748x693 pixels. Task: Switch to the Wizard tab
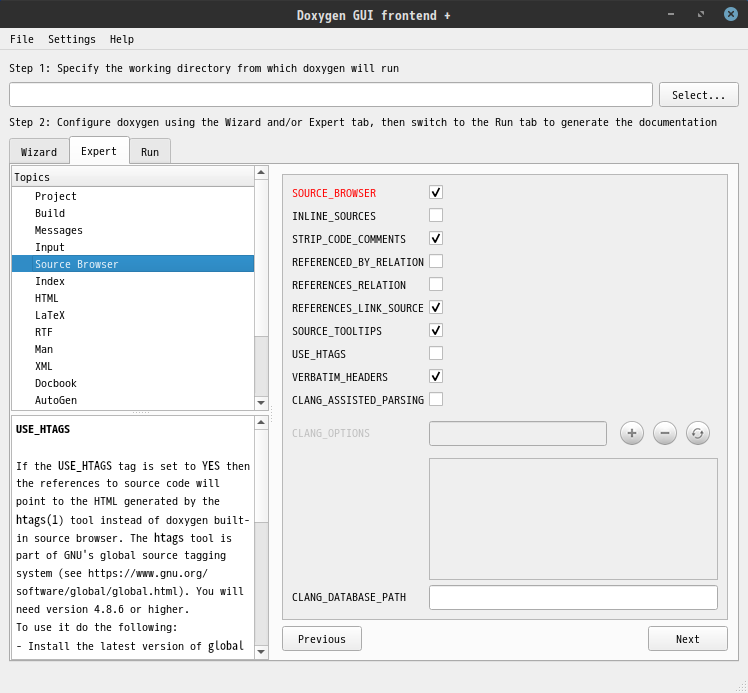[39, 152]
